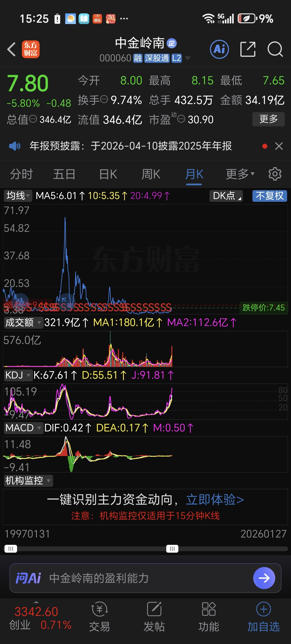Tap the speaker announcement icon
This screenshot has height=644, width=291.
15,146
